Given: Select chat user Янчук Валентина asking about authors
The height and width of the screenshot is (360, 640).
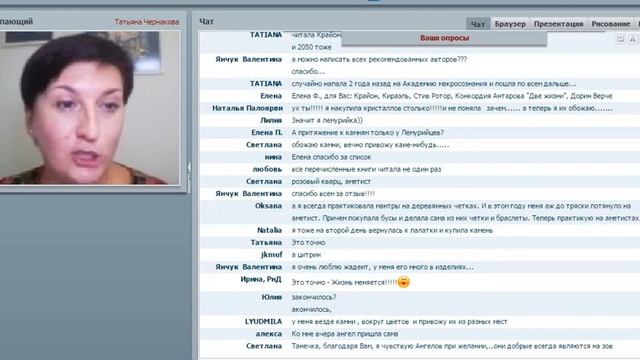Looking at the screenshot, I should 249,59.
